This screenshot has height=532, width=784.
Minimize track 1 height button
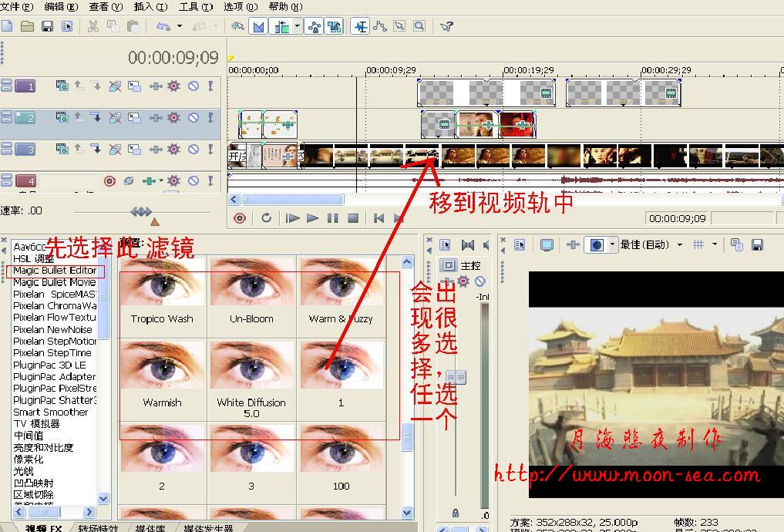tap(6, 83)
